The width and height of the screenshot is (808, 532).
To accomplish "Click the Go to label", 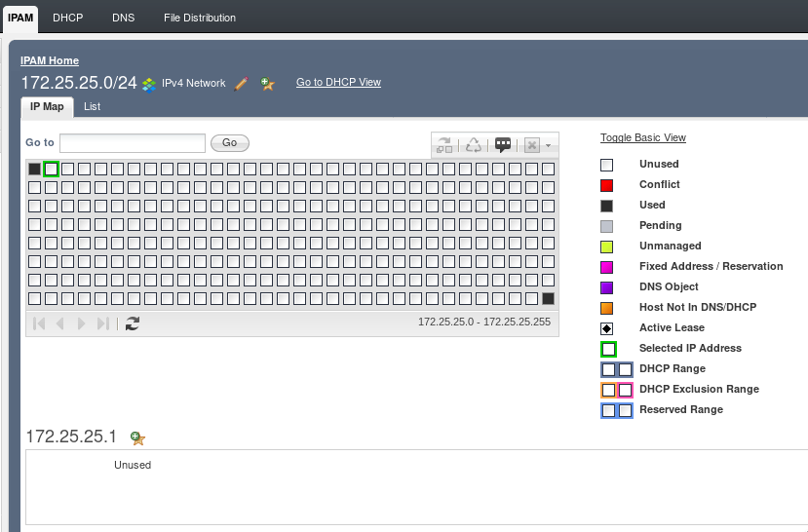I will click(x=40, y=142).
